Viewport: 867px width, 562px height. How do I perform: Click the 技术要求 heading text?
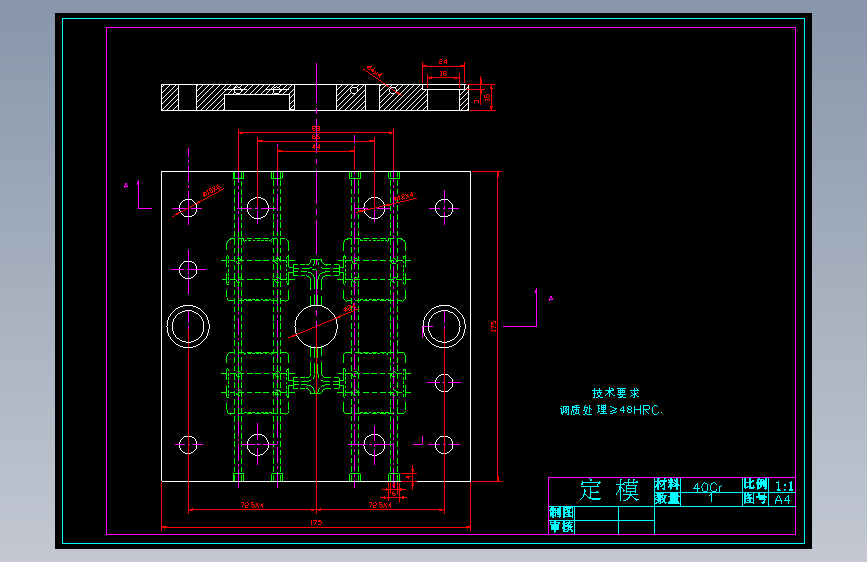click(x=615, y=393)
